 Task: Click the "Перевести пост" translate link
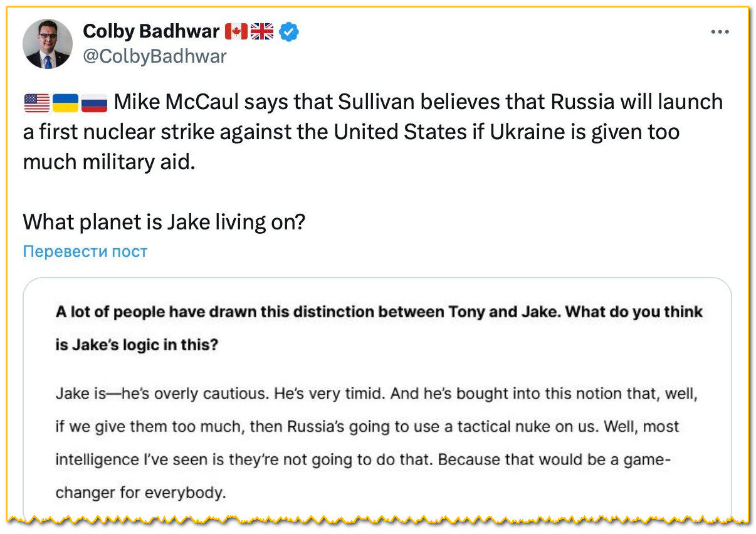pyautogui.click(x=85, y=251)
